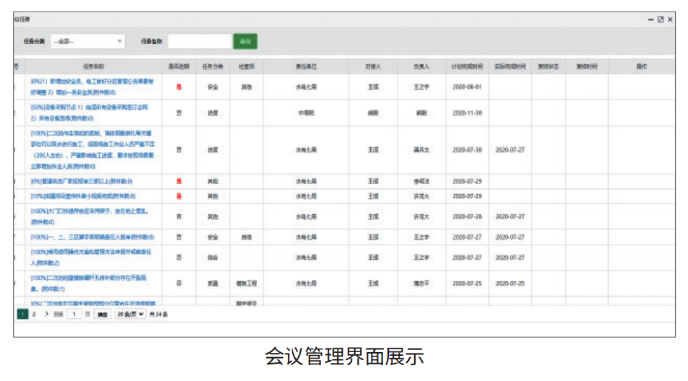Close the task dialog window
The image size is (688, 381).
pyautogui.click(x=670, y=19)
